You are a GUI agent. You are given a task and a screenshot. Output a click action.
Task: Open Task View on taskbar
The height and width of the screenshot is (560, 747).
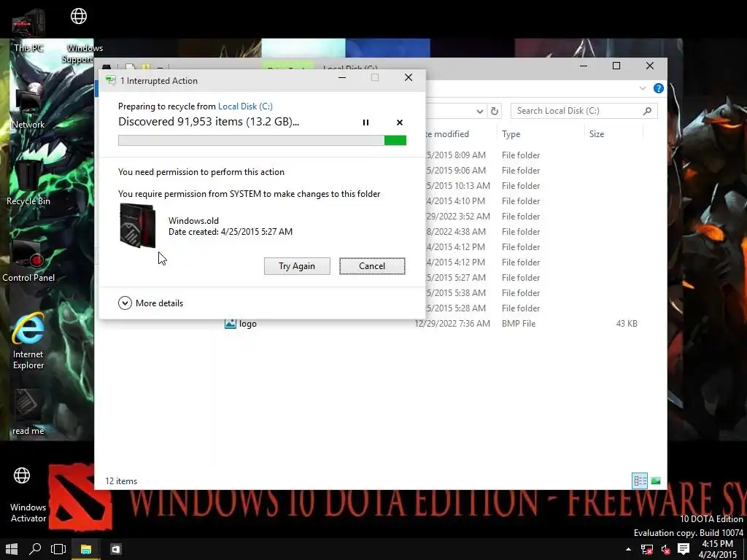58,549
